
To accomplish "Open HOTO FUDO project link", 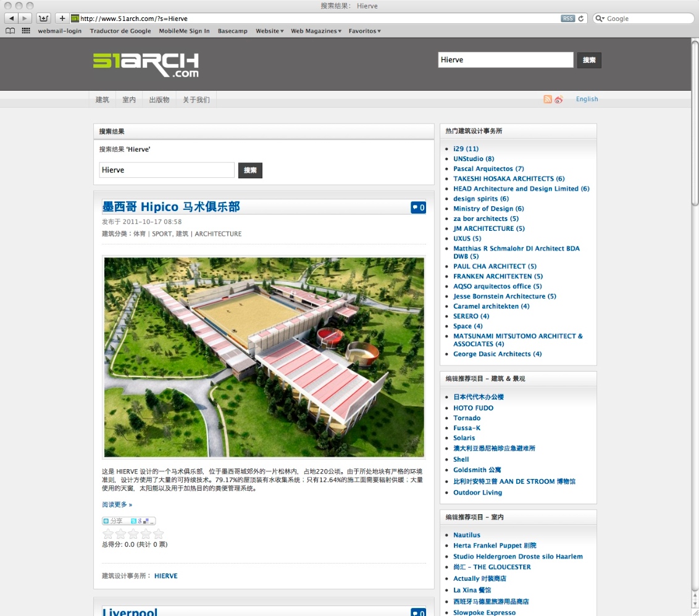I will click(x=474, y=408).
